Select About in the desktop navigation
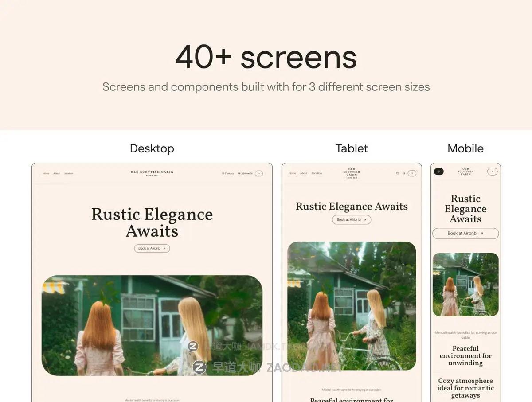The height and width of the screenshot is (402, 532). point(56,173)
